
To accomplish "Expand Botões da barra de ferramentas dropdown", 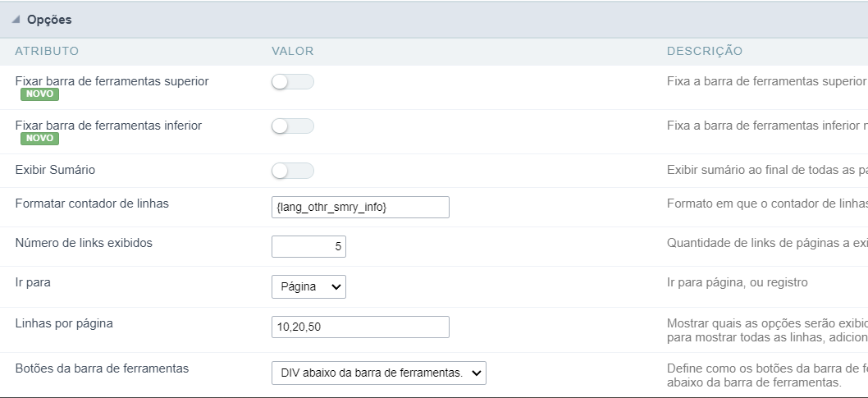I will pyautogui.click(x=378, y=373).
